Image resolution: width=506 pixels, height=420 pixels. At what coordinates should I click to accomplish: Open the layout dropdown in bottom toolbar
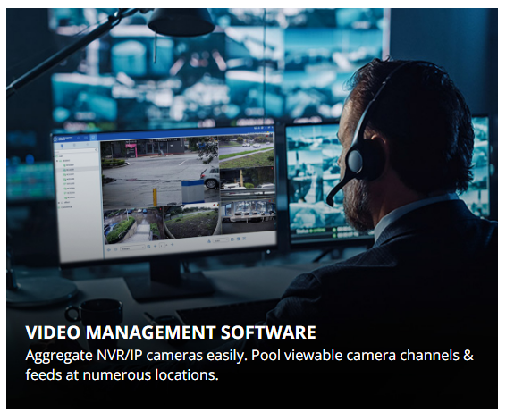pos(132,248)
